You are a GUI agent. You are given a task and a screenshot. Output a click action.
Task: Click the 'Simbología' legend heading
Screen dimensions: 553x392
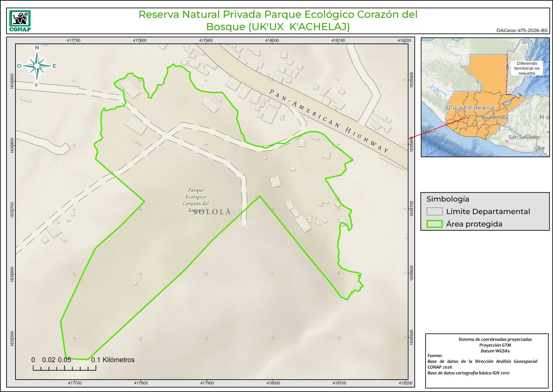pyautogui.click(x=448, y=199)
